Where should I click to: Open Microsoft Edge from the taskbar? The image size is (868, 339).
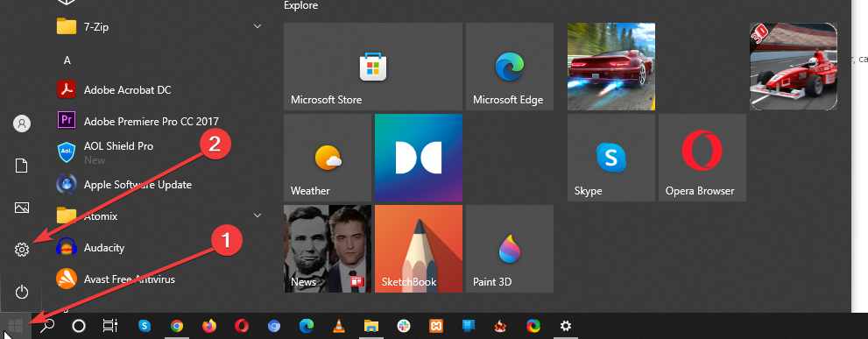click(307, 326)
